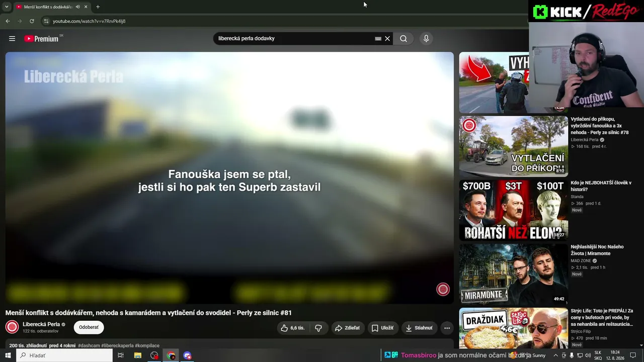Follow the #kompilace hashtag
644x362 pixels.
(147, 346)
